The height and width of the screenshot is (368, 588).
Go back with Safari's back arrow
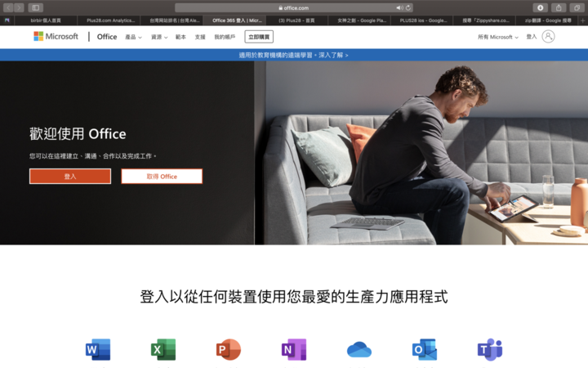click(8, 7)
